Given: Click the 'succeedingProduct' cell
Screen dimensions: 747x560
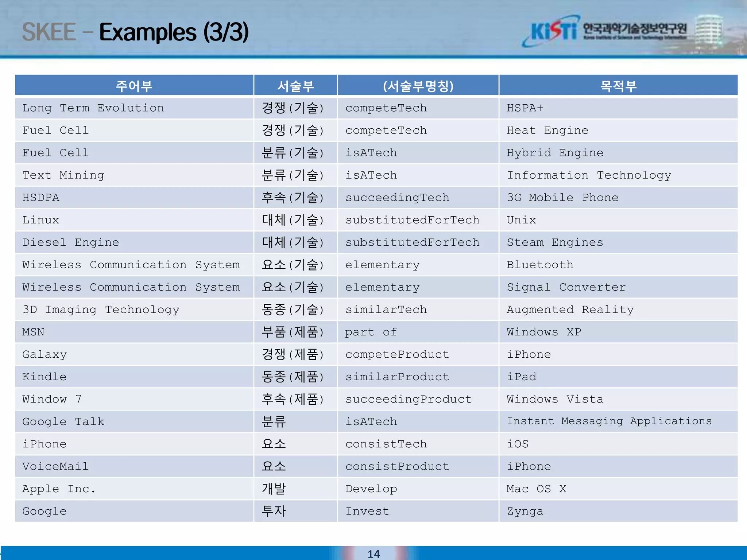Looking at the screenshot, I should pos(418,399).
